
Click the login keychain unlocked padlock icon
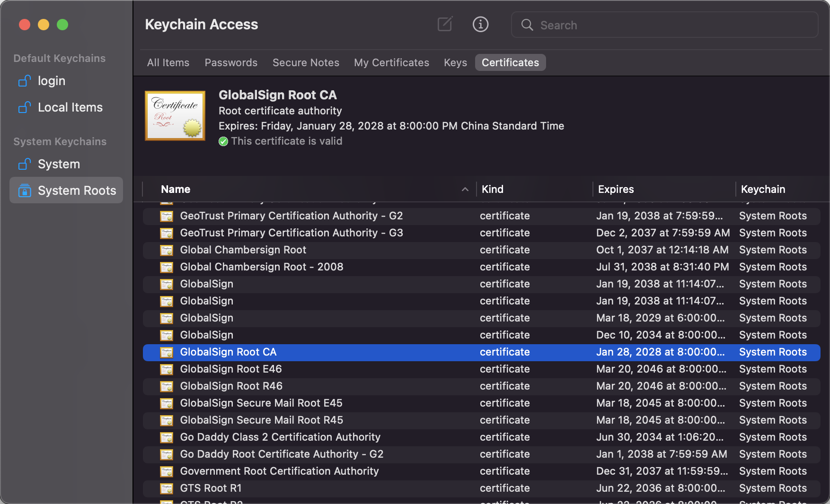click(x=25, y=81)
